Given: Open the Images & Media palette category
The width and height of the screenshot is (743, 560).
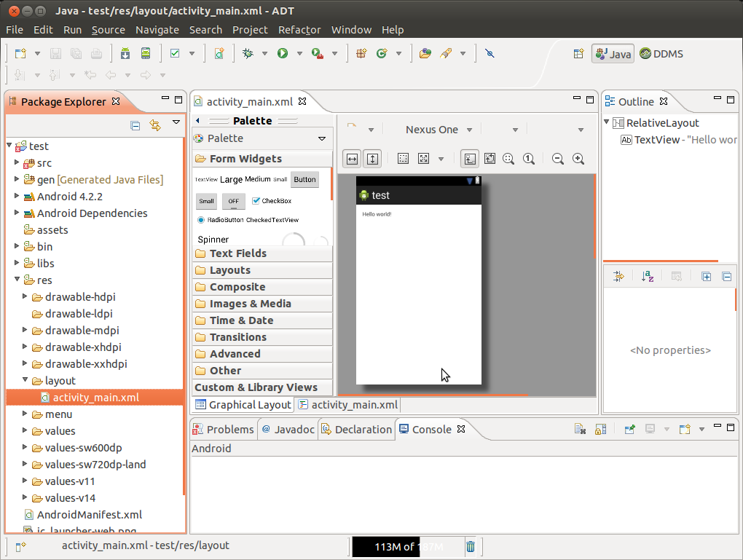Looking at the screenshot, I should (262, 304).
